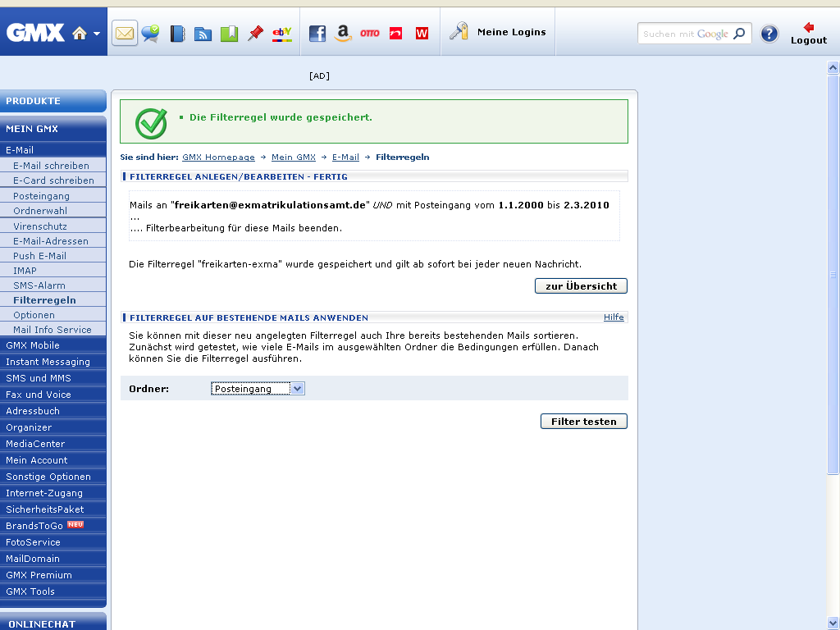Open Virenschutz in the E-Mail submenu
The height and width of the screenshot is (630, 840).
pyautogui.click(x=40, y=226)
